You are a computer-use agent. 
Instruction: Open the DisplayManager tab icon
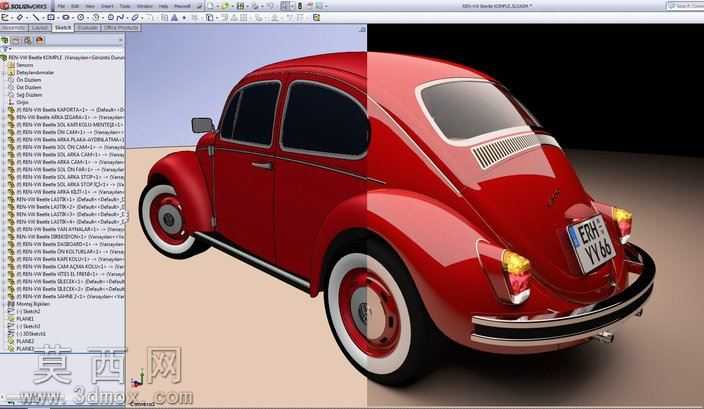(40, 40)
